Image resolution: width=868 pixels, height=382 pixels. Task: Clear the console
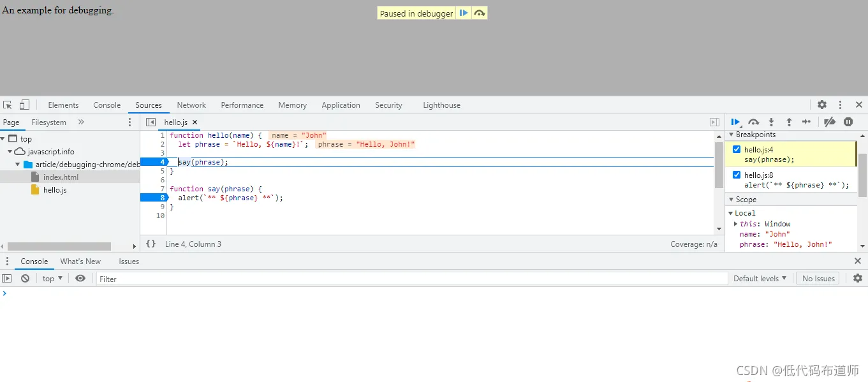(x=25, y=278)
